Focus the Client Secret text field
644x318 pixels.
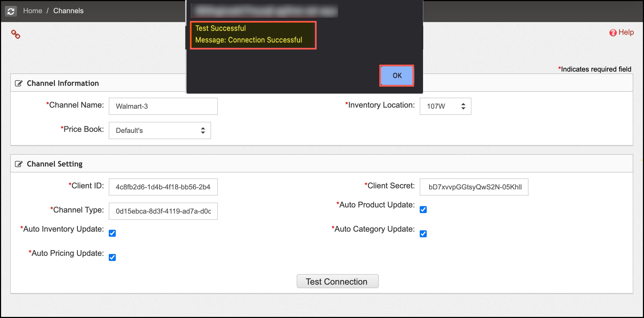tap(474, 187)
